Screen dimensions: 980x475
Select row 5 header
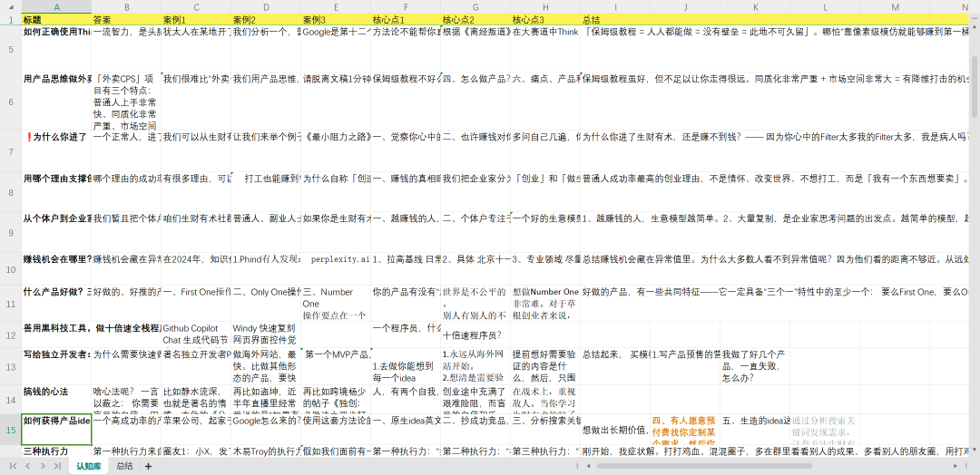(11, 49)
